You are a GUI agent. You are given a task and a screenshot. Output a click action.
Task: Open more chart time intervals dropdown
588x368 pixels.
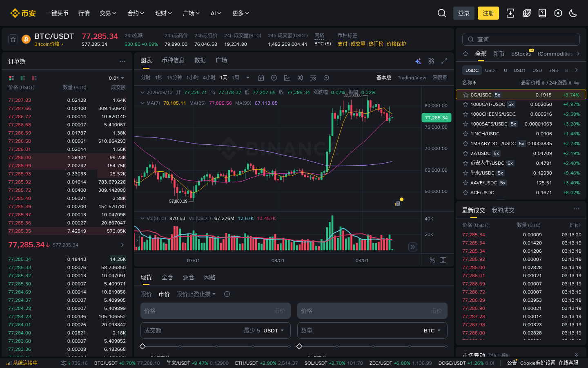click(x=248, y=78)
